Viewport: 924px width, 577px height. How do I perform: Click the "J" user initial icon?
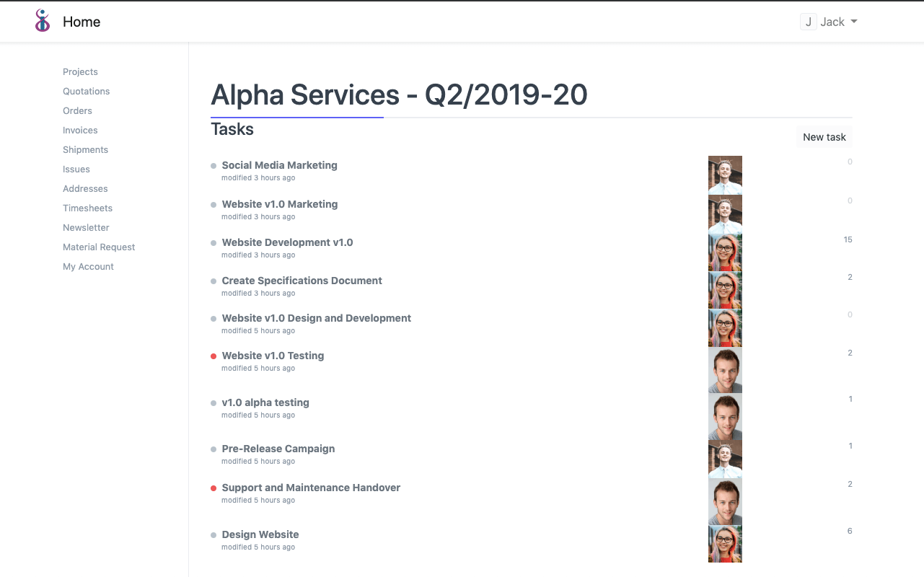coord(808,22)
